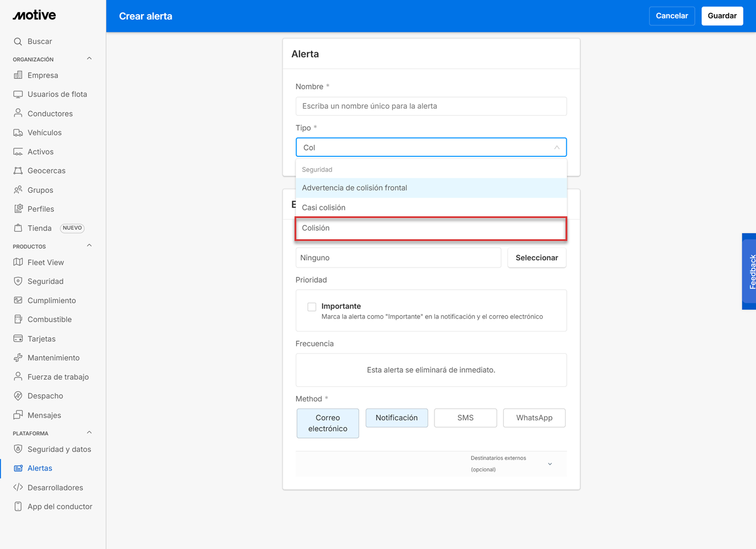Click the Seguridad shield icon
This screenshot has width=756, height=549.
click(18, 282)
